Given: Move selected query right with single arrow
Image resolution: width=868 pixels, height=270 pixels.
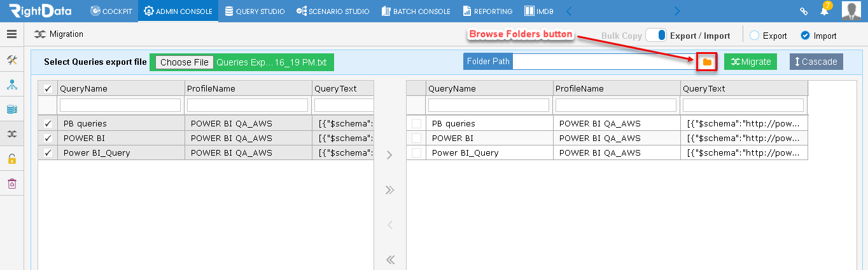Looking at the screenshot, I should (390, 155).
